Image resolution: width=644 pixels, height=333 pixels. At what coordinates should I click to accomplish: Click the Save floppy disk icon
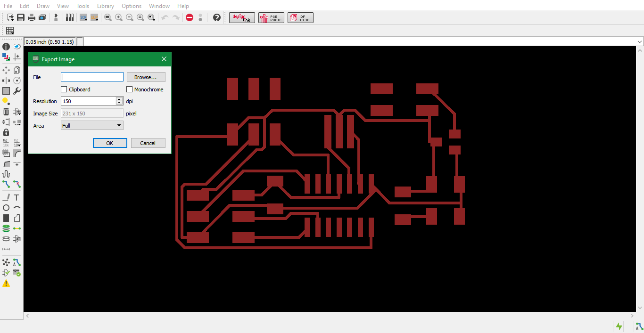click(21, 17)
